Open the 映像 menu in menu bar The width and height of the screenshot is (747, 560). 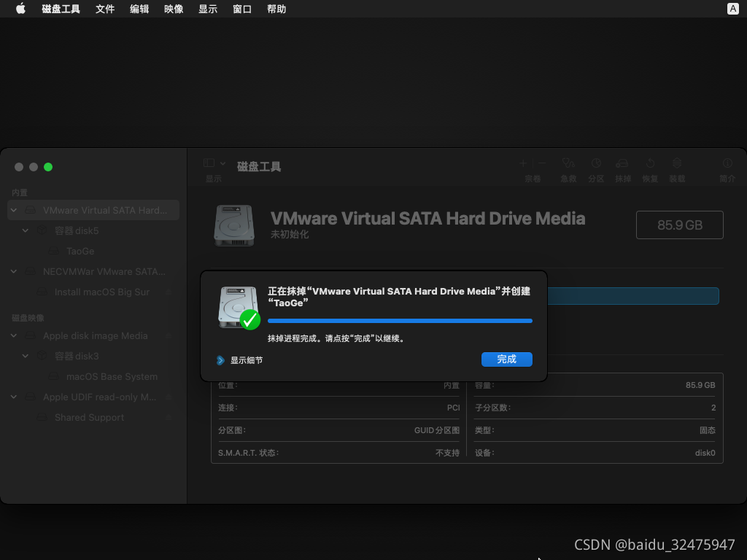tap(174, 9)
